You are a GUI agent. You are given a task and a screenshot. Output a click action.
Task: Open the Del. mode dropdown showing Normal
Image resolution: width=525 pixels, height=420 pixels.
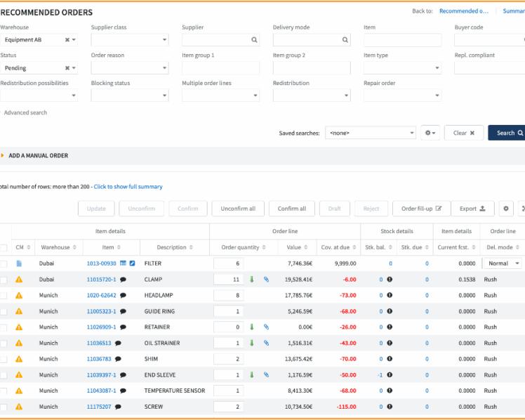pyautogui.click(x=503, y=263)
